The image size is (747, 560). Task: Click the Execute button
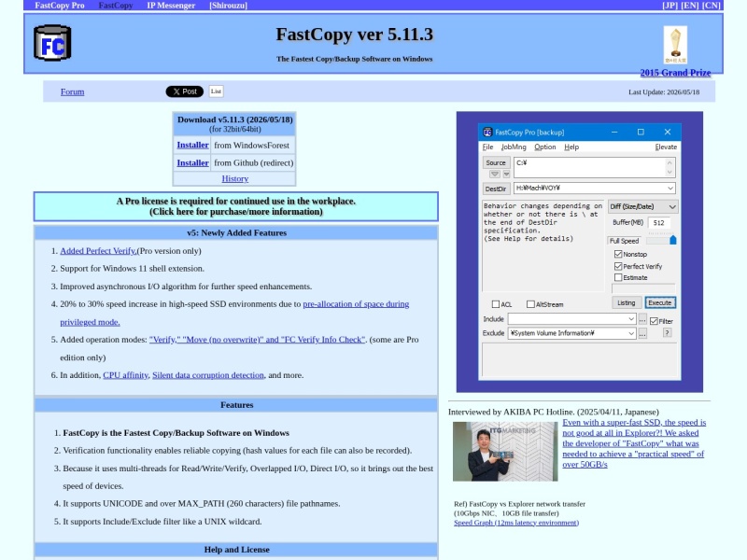tap(660, 302)
